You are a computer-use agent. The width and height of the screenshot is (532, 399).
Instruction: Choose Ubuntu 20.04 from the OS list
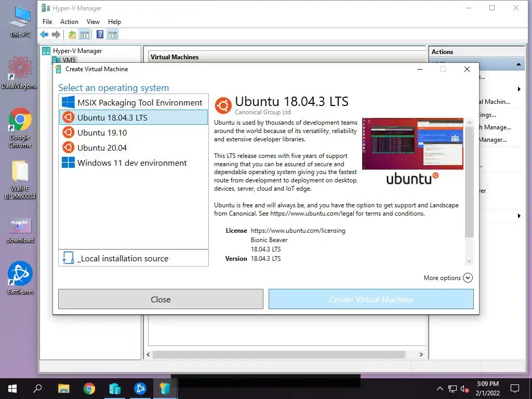tap(134, 148)
